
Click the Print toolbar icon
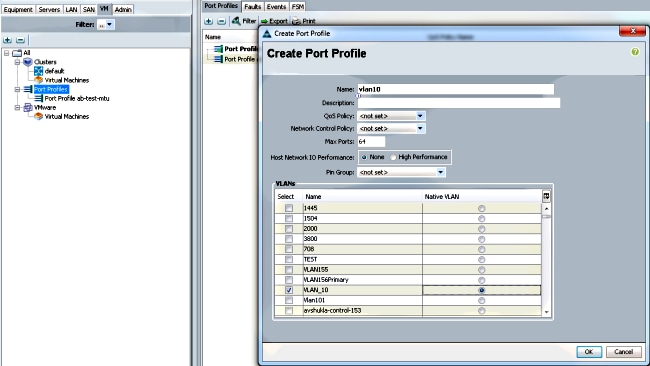point(296,21)
